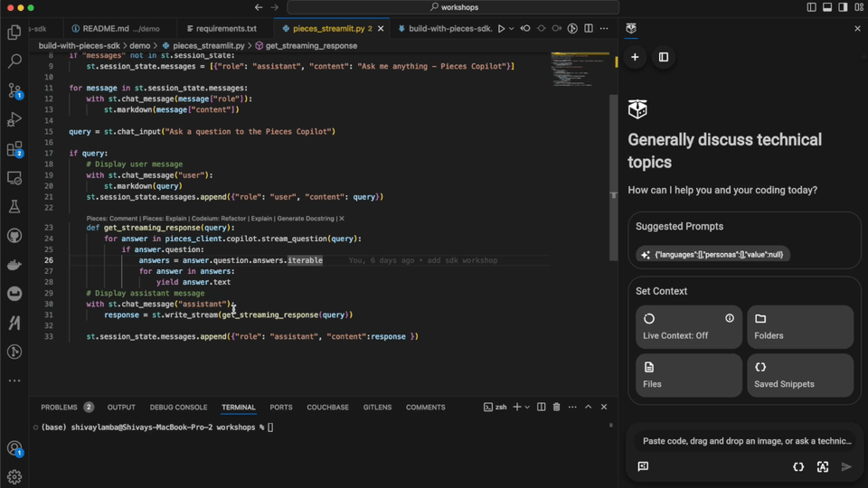This screenshot has width=868, height=488.
Task: Expand the terminal launch profile dropdown
Action: point(527,408)
